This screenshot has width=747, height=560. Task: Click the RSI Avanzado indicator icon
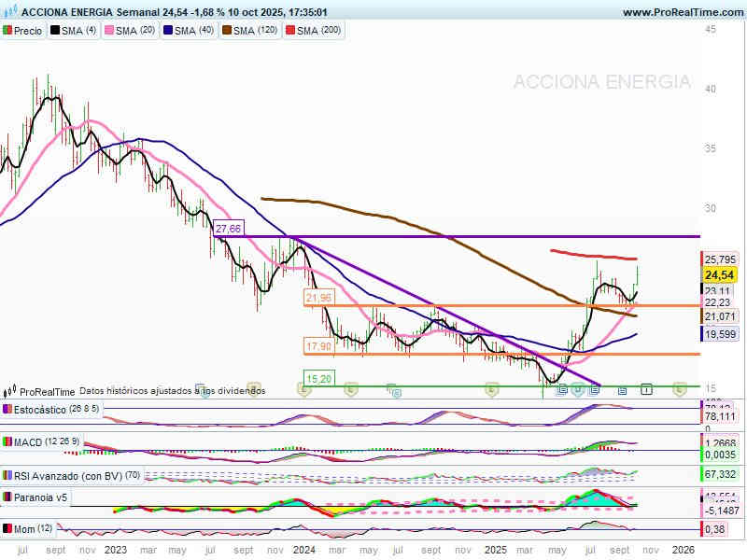8,474
